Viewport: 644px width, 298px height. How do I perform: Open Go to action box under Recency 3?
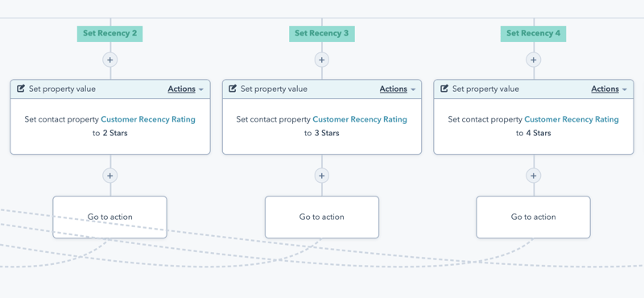tap(321, 217)
